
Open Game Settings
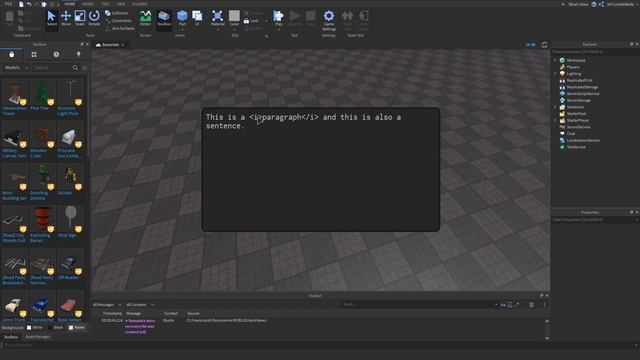(329, 20)
